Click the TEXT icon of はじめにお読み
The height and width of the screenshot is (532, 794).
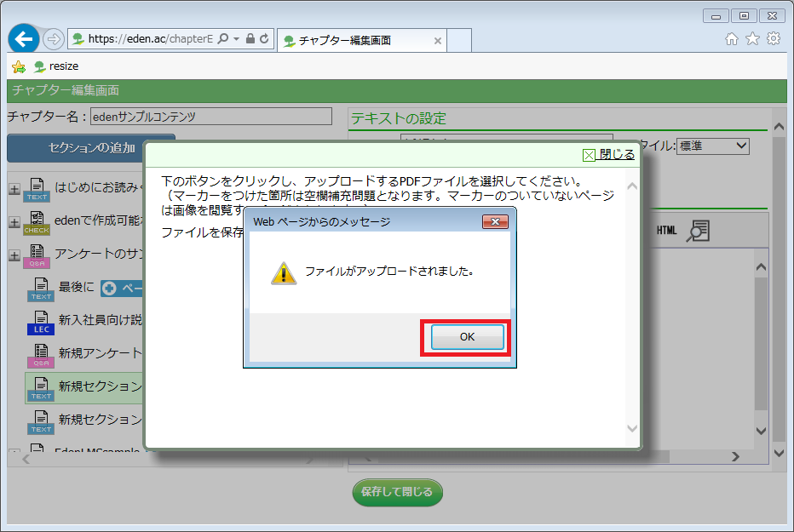[37, 190]
